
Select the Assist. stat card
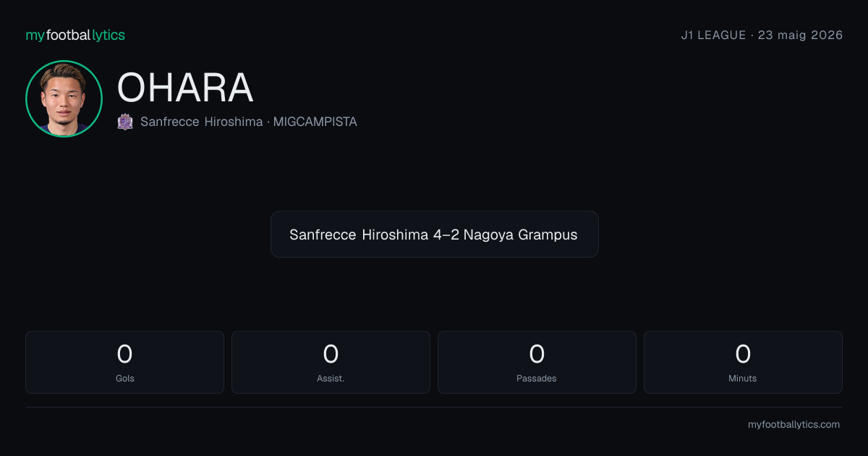point(331,362)
